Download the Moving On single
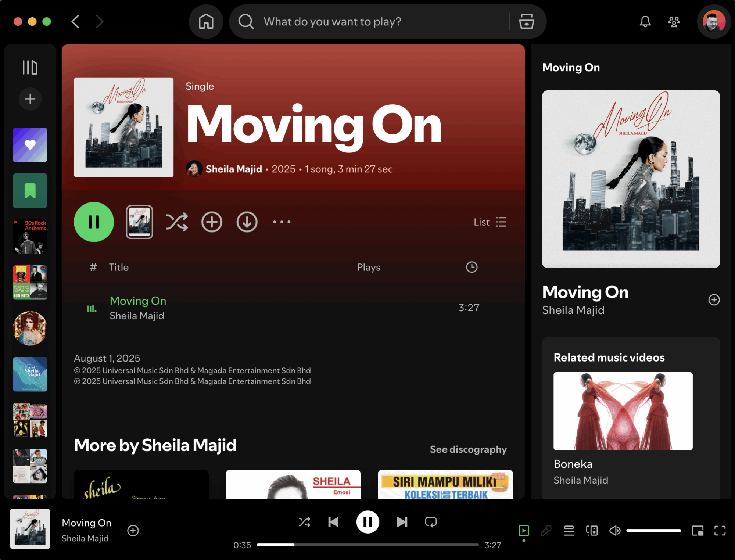 247,222
